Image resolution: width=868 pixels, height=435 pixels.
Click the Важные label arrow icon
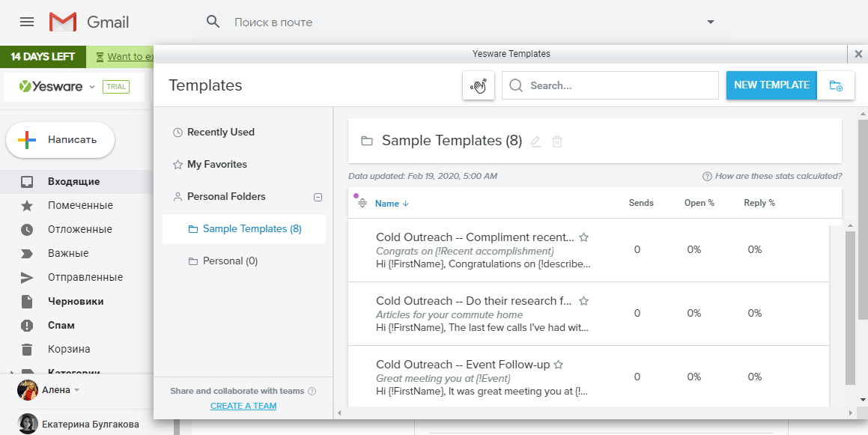(x=26, y=254)
